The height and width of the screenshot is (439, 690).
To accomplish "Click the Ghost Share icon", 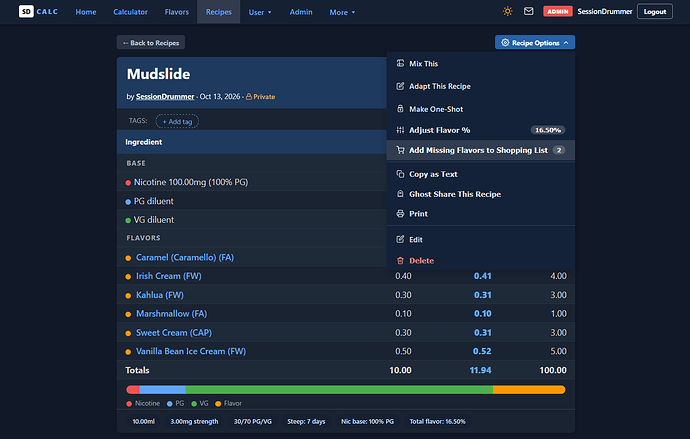I will click(x=400, y=194).
